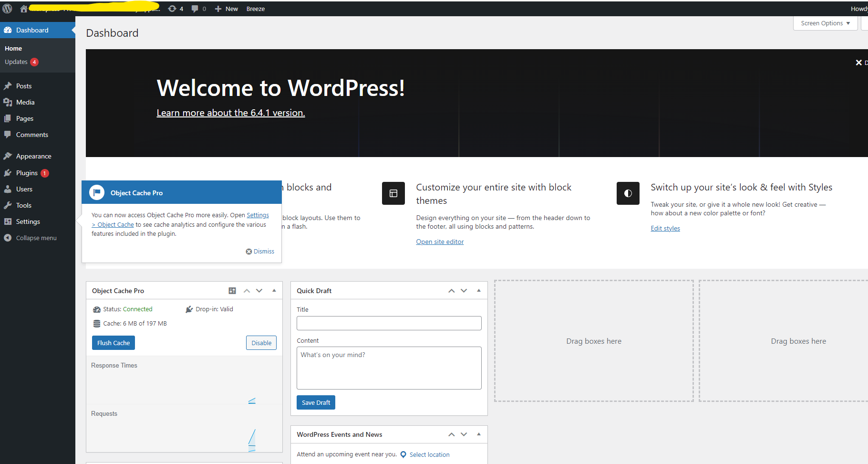Open the updates indicator showing 4
Viewport: 868px width, 464px height.
(x=176, y=9)
